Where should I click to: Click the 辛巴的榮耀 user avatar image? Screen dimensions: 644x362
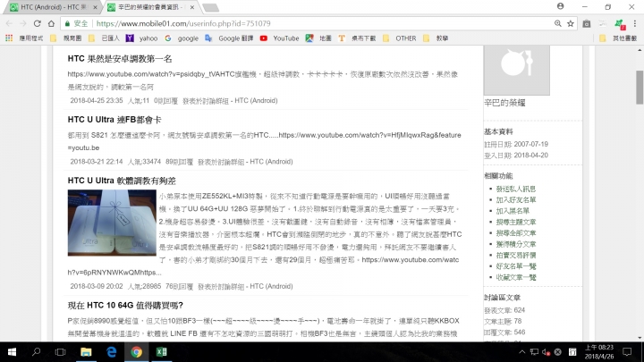coord(517,71)
